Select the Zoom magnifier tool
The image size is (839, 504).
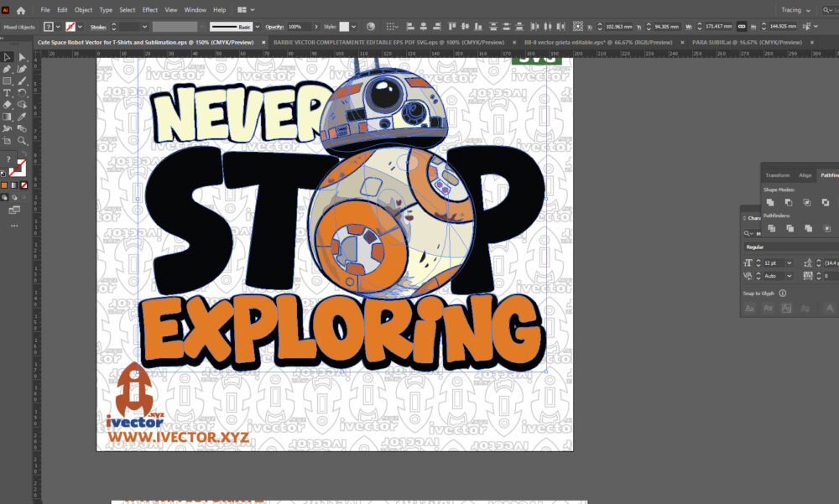click(22, 141)
